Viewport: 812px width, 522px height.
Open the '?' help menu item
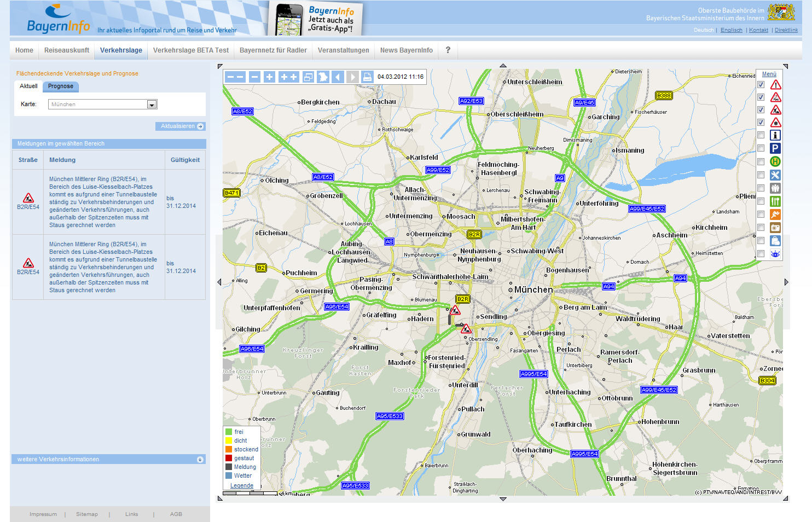[448, 50]
